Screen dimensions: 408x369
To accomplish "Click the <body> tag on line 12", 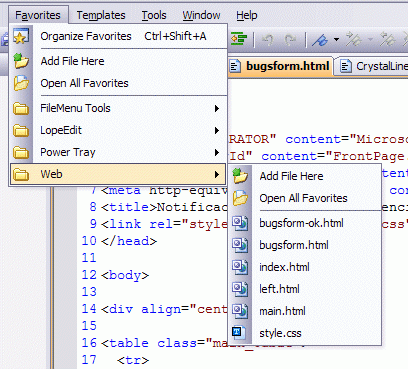I will point(125,275).
